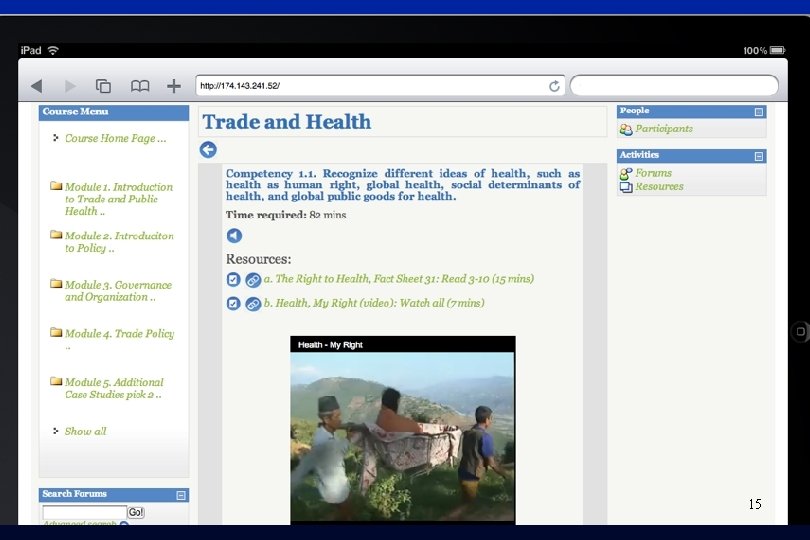Click folder icon of Module 2
810x540 pixels.
56,234
